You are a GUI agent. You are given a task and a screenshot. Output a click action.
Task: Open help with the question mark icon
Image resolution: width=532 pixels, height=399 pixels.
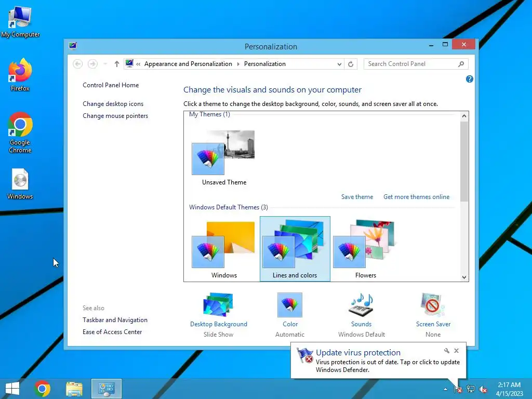470,79
